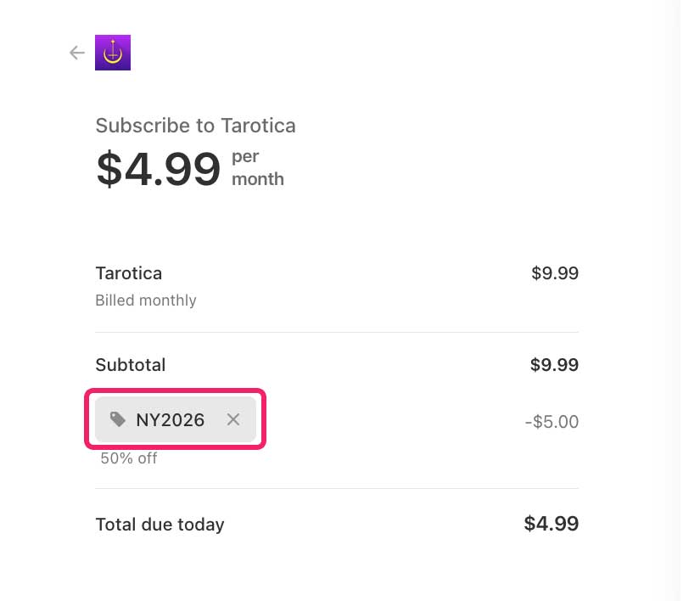Image resolution: width=700 pixels, height=601 pixels.
Task: Click the Subtotal label
Action: pos(131,365)
